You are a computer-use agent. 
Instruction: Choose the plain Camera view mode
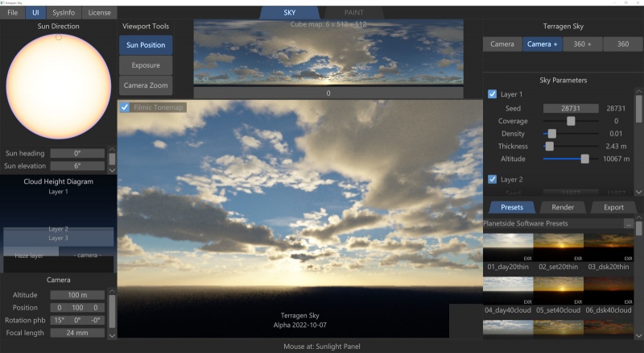[502, 44]
